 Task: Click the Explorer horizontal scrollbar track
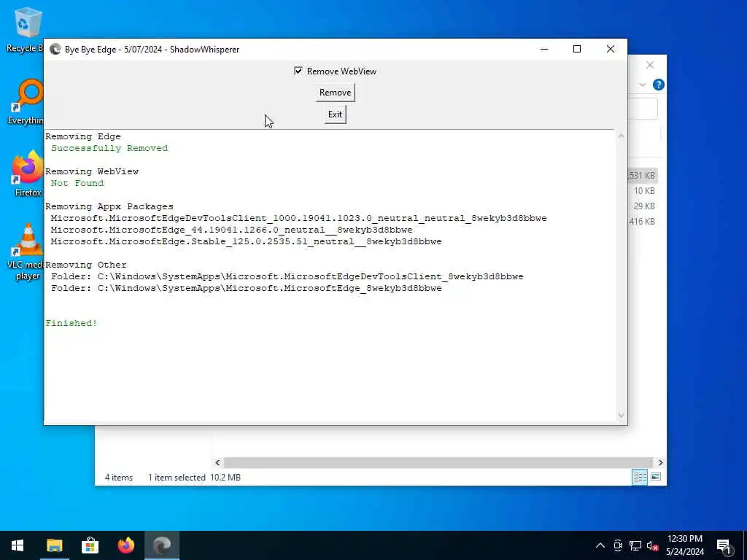[x=438, y=462]
